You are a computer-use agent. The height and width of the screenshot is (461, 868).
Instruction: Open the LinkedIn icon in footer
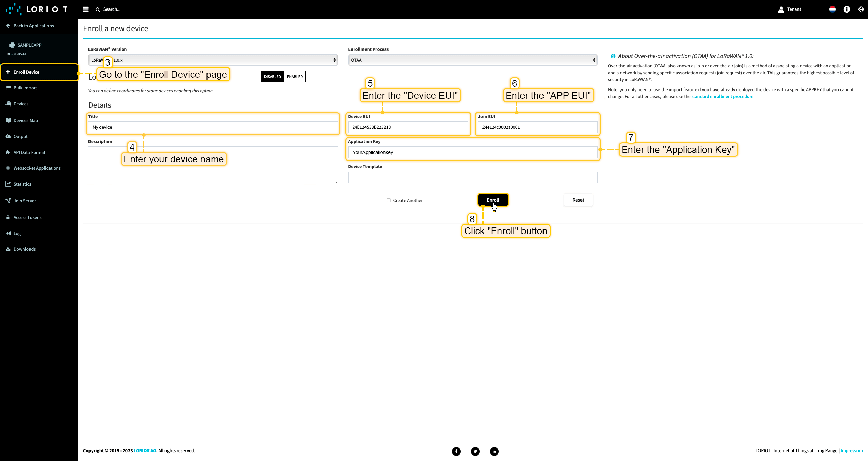point(494,451)
